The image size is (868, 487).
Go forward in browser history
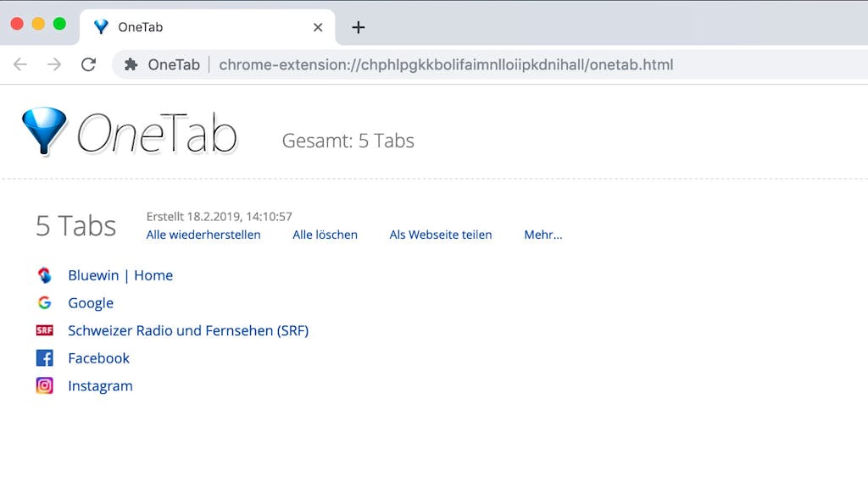[x=54, y=64]
